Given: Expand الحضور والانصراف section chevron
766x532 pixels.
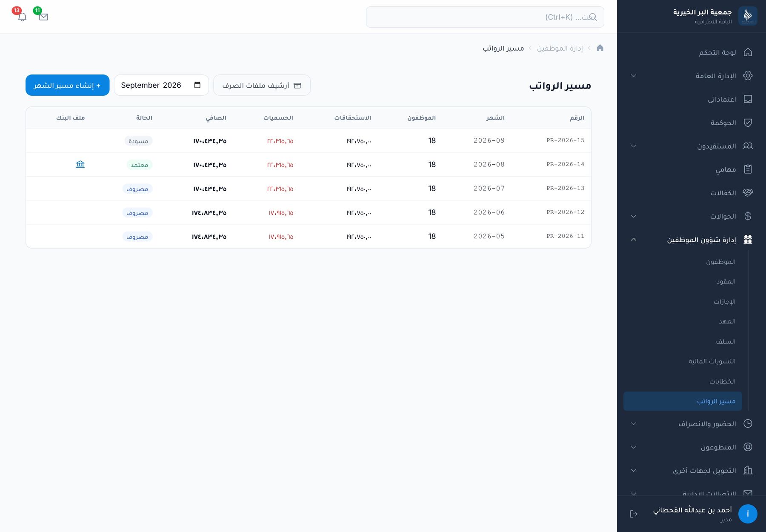Looking at the screenshot, I should (634, 423).
